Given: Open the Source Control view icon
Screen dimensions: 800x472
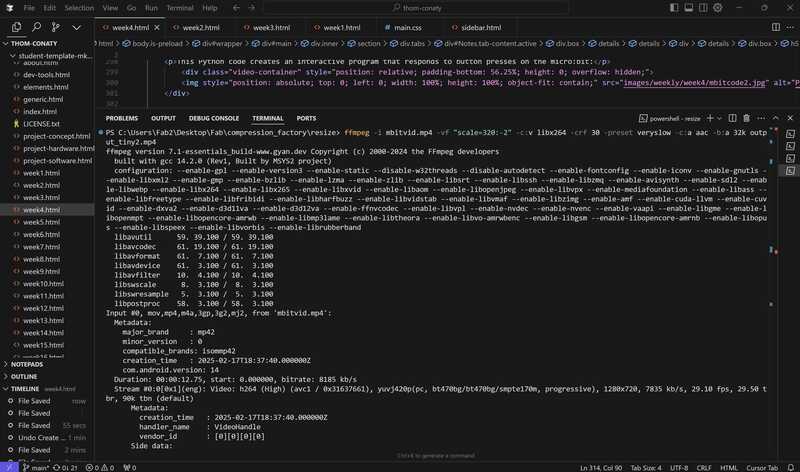Looking at the screenshot, I should point(56,27).
